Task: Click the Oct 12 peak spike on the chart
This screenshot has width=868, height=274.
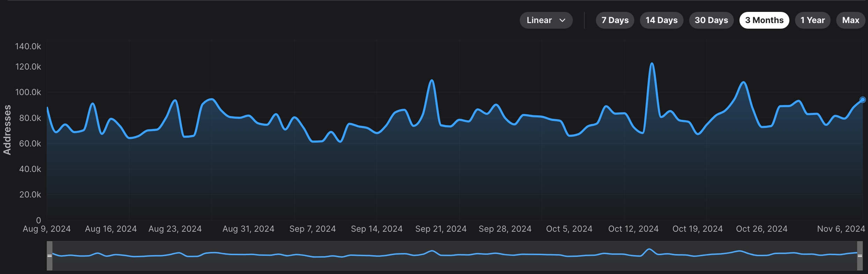Action: 652,64
